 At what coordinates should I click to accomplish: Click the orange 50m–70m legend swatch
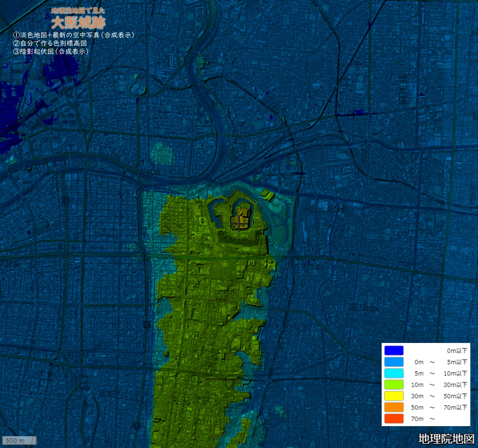click(x=394, y=407)
